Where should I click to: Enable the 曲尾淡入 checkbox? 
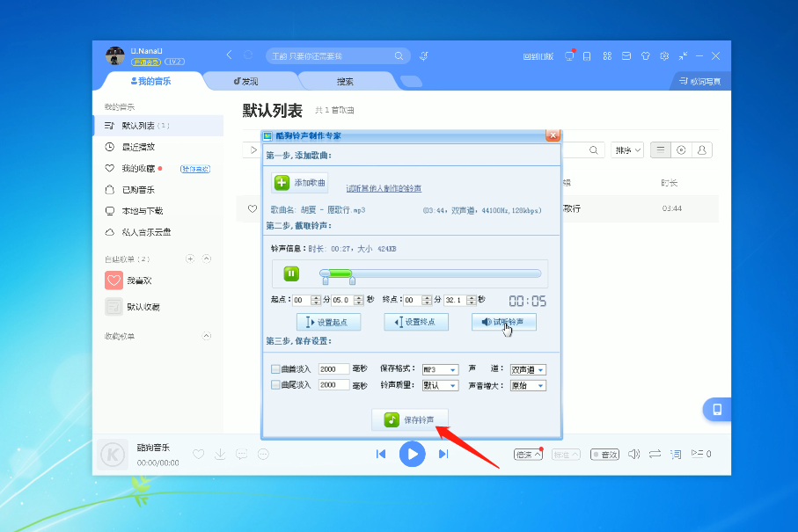pyautogui.click(x=275, y=384)
